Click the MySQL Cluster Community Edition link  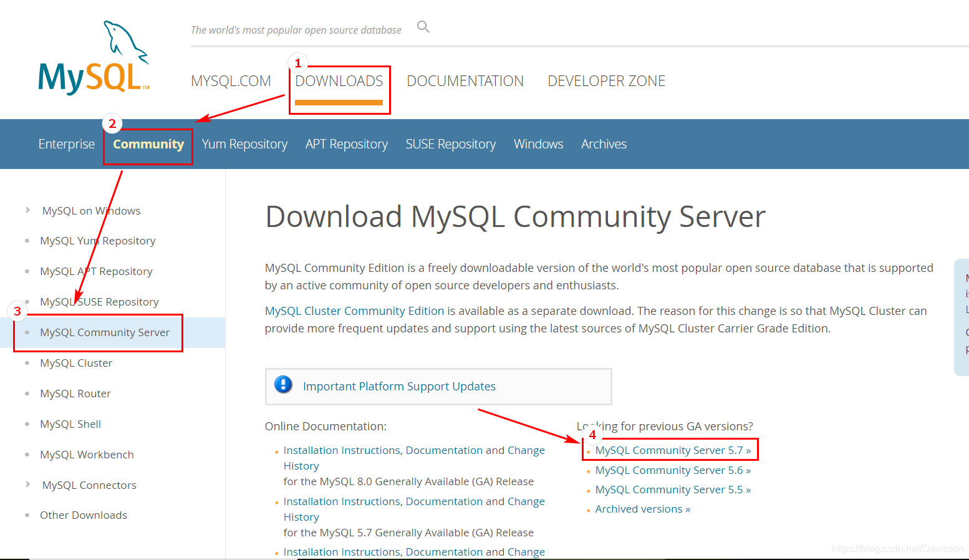pos(354,310)
